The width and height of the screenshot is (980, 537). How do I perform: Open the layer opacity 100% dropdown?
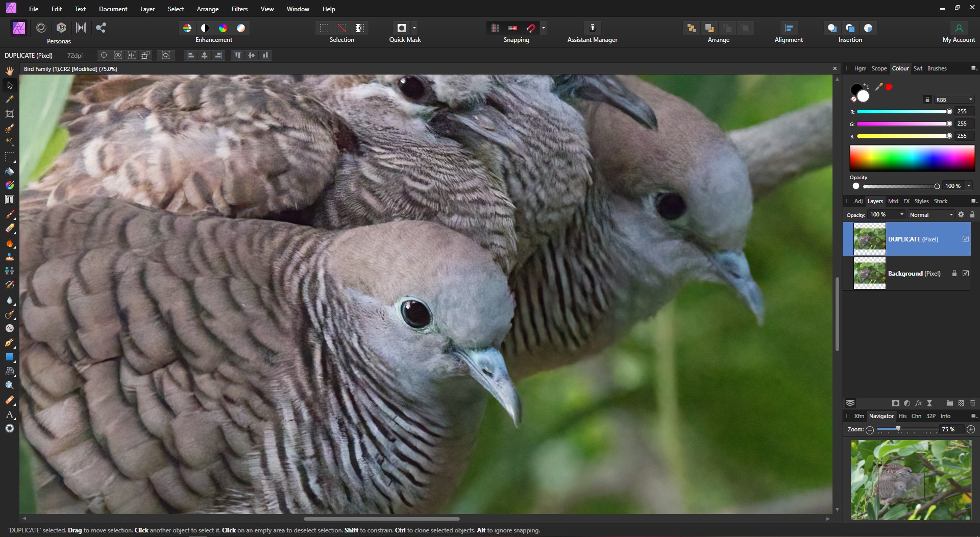pos(902,215)
